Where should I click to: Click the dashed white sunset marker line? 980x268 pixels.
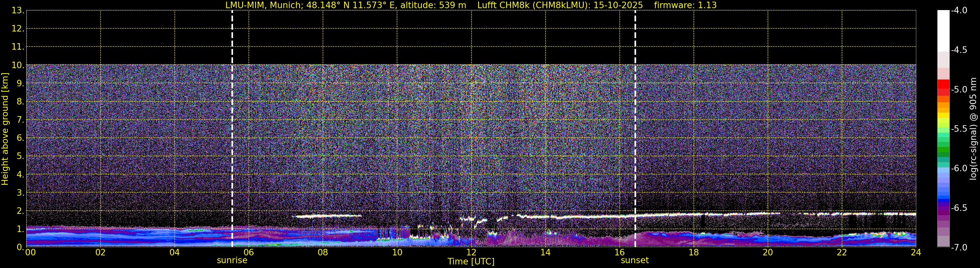(x=635, y=129)
